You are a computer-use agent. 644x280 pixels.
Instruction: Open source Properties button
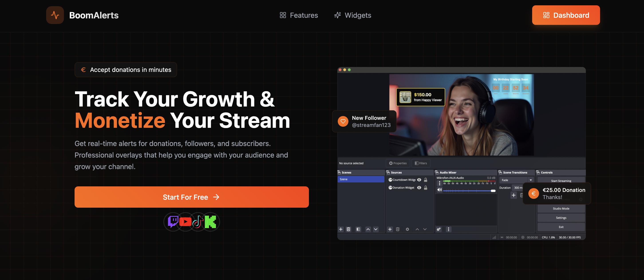(398, 163)
